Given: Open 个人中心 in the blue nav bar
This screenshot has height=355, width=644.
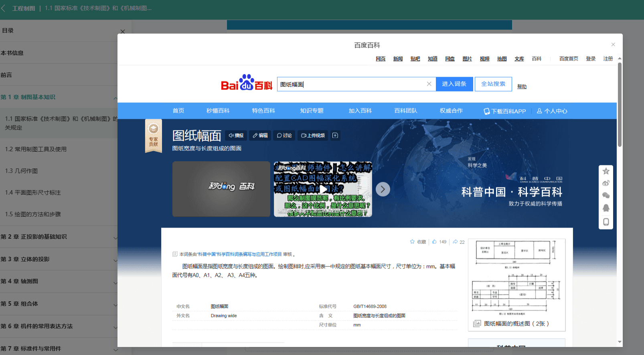Looking at the screenshot, I should pos(552,111).
